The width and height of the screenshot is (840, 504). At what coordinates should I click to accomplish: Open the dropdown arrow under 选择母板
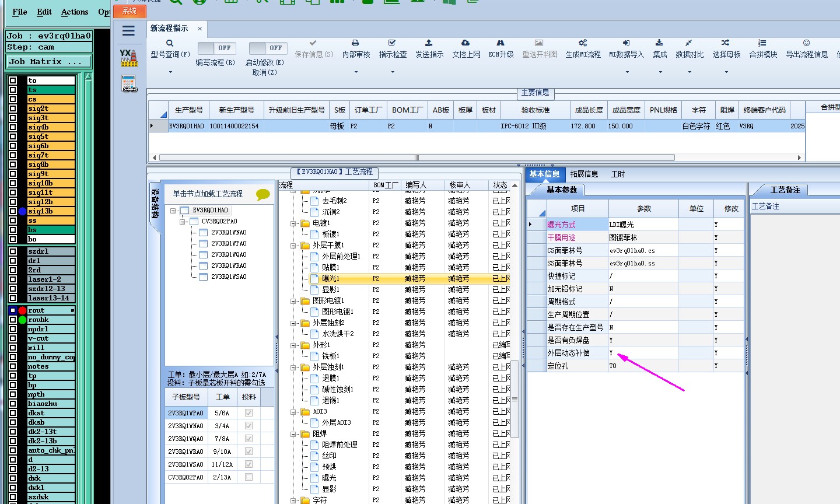(726, 72)
